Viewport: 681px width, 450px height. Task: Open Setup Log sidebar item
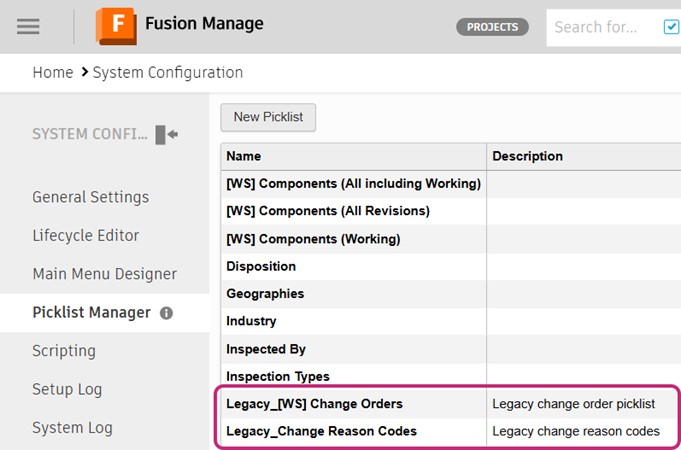(67, 389)
